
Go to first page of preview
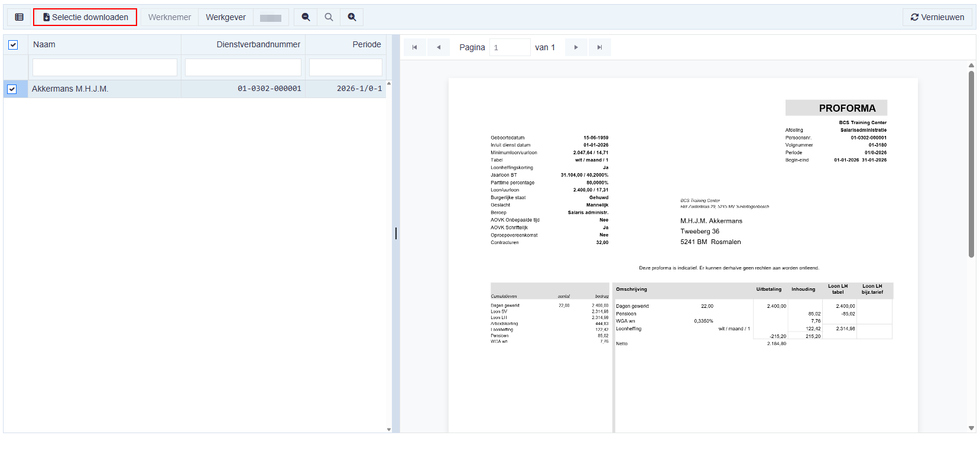(x=415, y=47)
